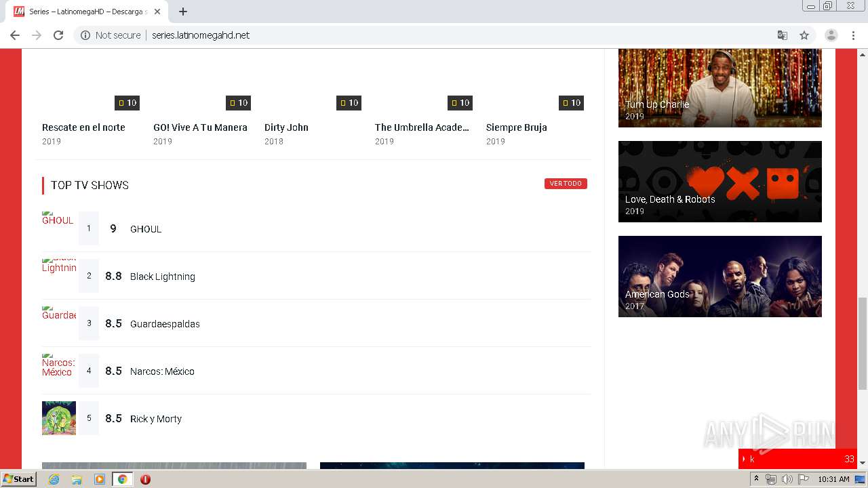Switch to Chrome in the taskbar
Image resolution: width=868 pixels, height=488 pixels.
point(122,479)
